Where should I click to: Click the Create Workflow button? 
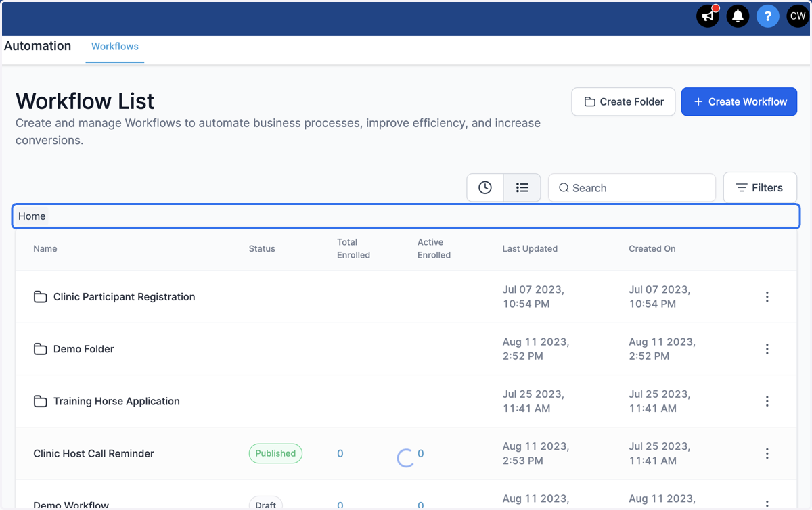tap(739, 101)
